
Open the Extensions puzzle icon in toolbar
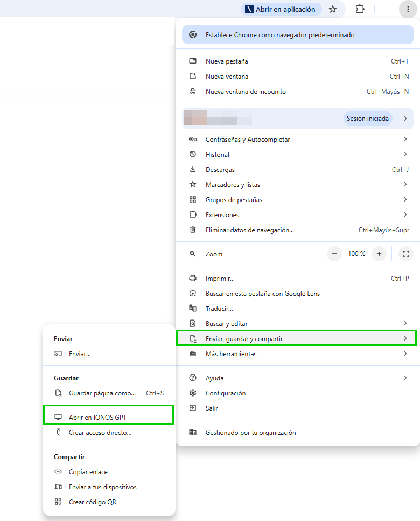tap(360, 9)
